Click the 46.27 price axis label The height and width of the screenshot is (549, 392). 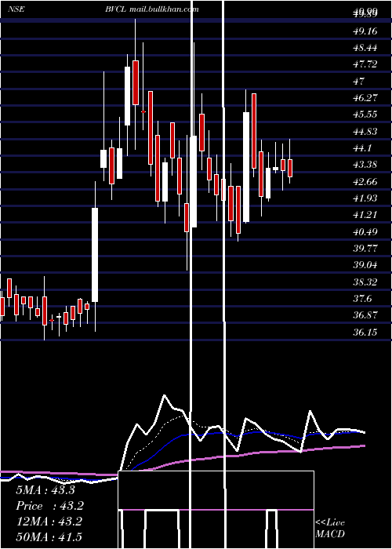pyautogui.click(x=365, y=97)
